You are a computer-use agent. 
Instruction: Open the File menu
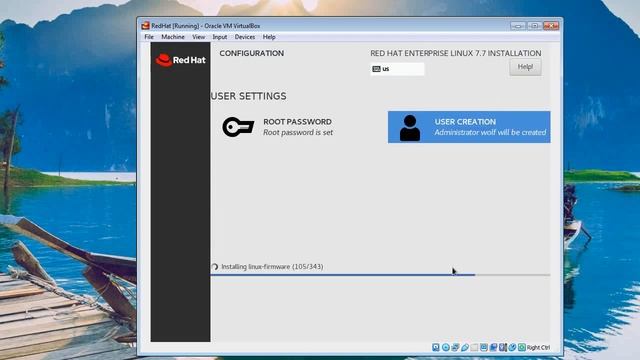tap(149, 37)
